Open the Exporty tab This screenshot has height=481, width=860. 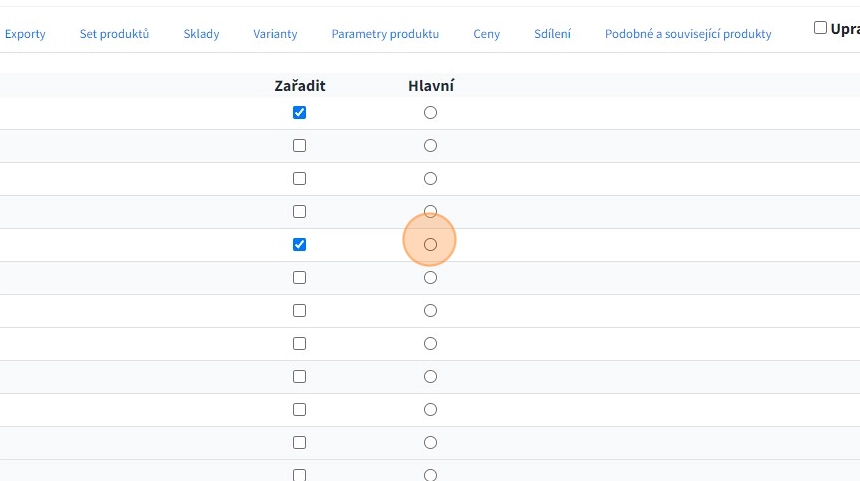25,34
